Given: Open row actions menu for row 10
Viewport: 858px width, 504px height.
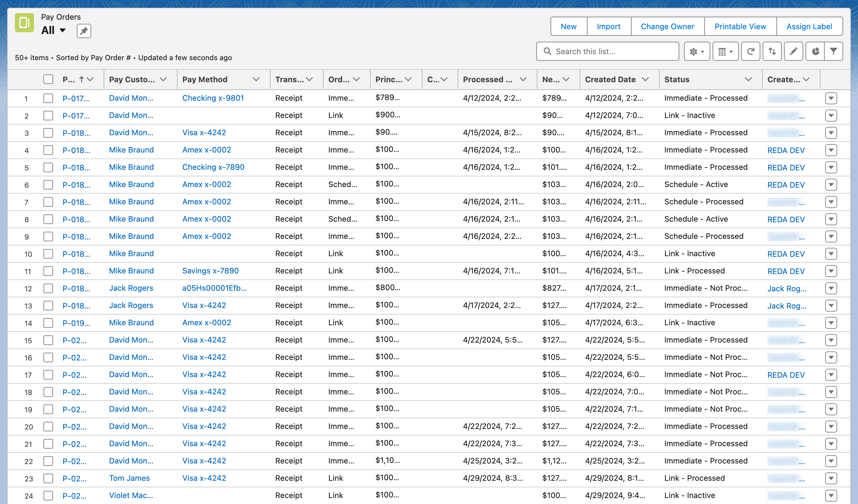Looking at the screenshot, I should (831, 254).
